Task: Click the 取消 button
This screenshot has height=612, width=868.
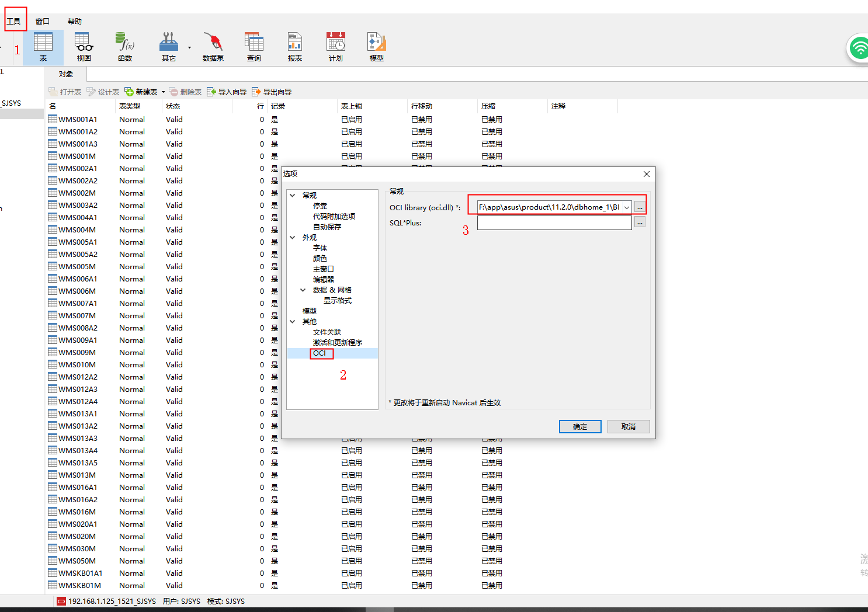Action: click(629, 426)
